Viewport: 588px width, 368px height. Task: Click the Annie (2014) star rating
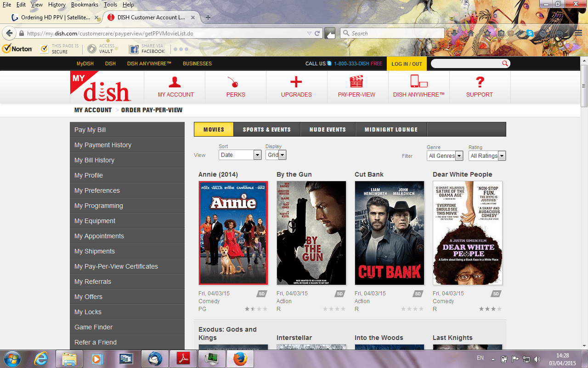click(x=256, y=309)
